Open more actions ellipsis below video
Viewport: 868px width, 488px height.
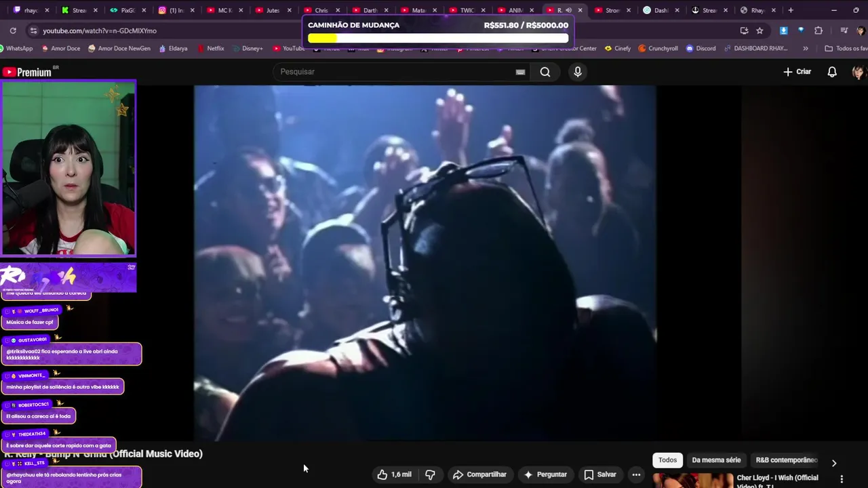pyautogui.click(x=636, y=474)
